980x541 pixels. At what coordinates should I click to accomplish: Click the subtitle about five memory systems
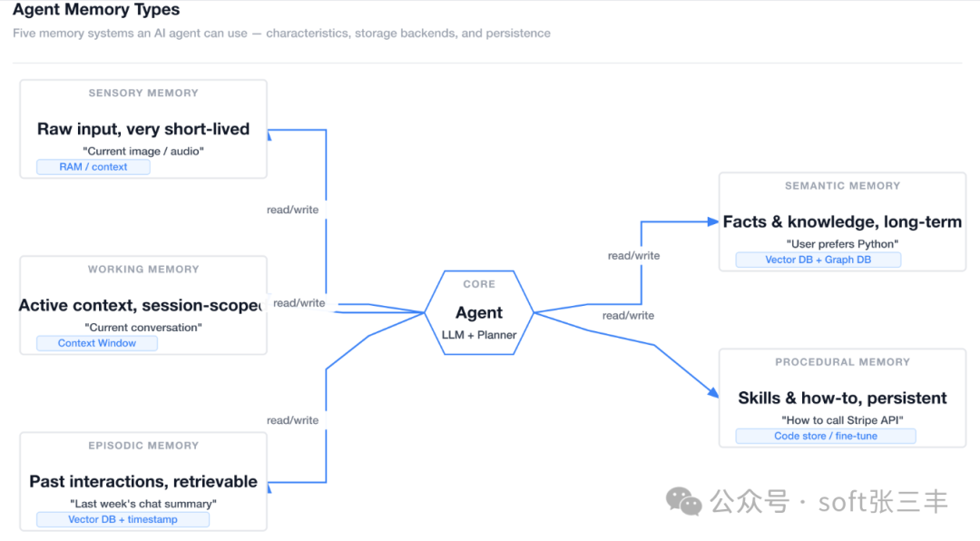[281, 34]
